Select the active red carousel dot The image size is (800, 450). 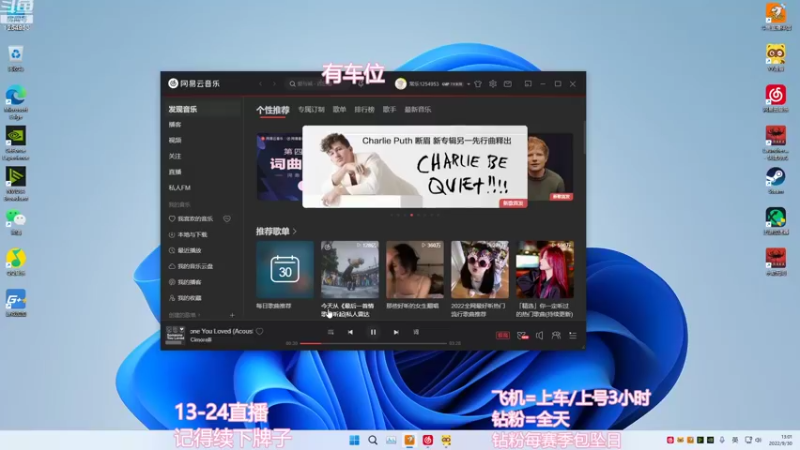click(412, 215)
